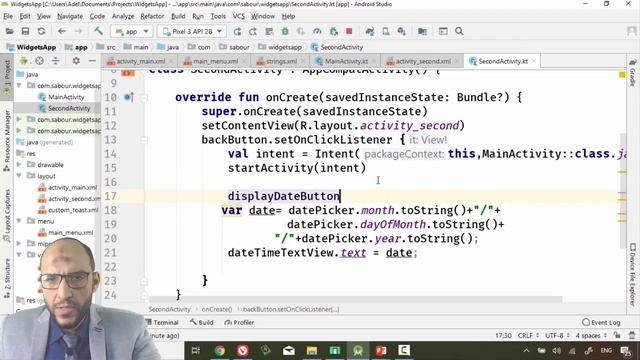Collapse the first com.sabour.widgetsapp package

point(19,86)
